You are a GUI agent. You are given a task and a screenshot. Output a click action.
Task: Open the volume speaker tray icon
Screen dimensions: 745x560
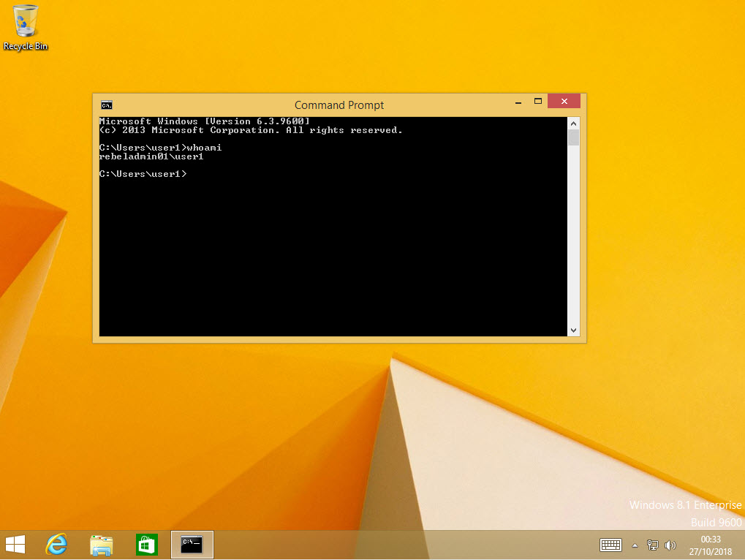(670, 545)
